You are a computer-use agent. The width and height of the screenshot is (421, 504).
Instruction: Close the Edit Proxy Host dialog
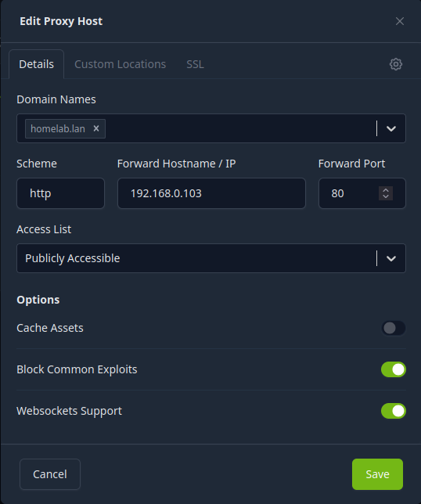pos(399,21)
